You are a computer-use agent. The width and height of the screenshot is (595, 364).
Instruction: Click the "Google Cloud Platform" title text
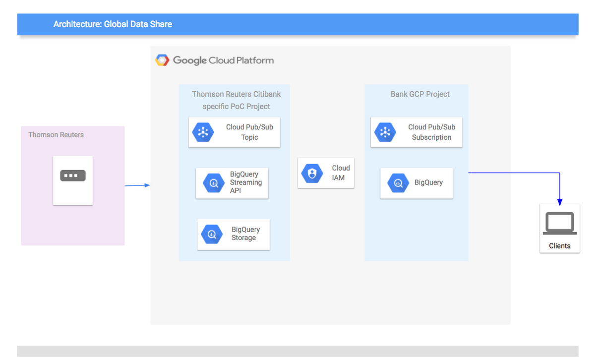(x=223, y=61)
